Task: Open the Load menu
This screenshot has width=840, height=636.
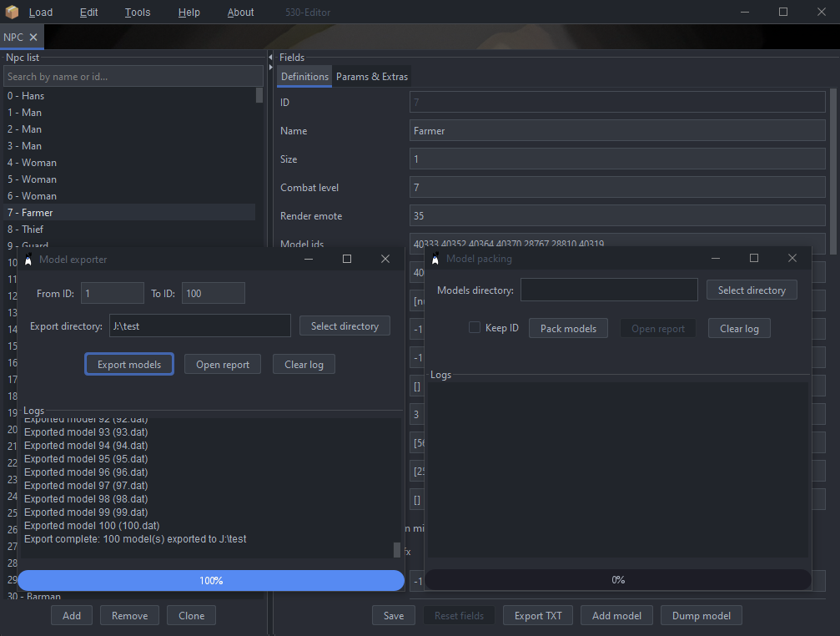Action: point(40,13)
